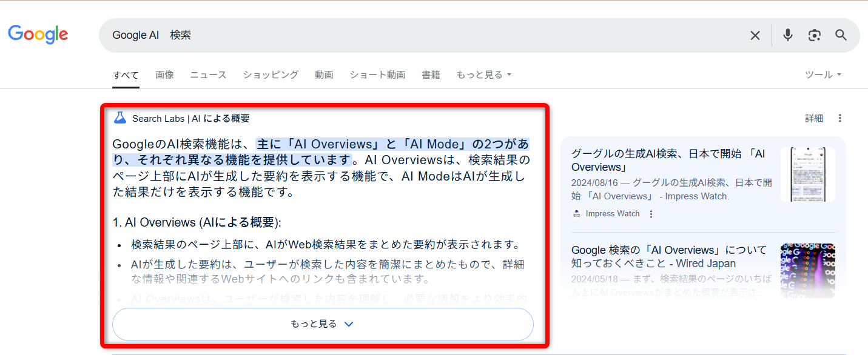Image resolution: width=868 pixels, height=355 pixels.
Task: Open the Impress Watch article thumbnail
Action: 807,174
